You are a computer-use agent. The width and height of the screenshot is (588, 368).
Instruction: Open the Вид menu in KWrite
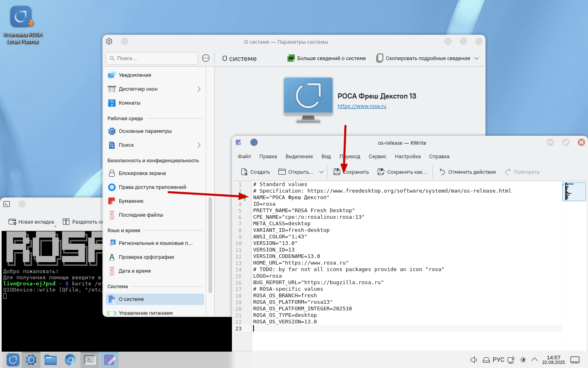point(326,157)
